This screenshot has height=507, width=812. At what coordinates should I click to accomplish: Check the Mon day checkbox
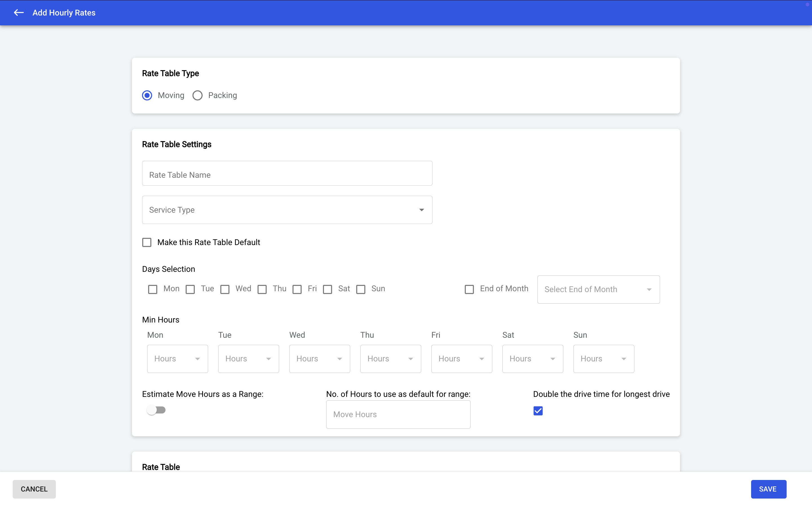153,289
